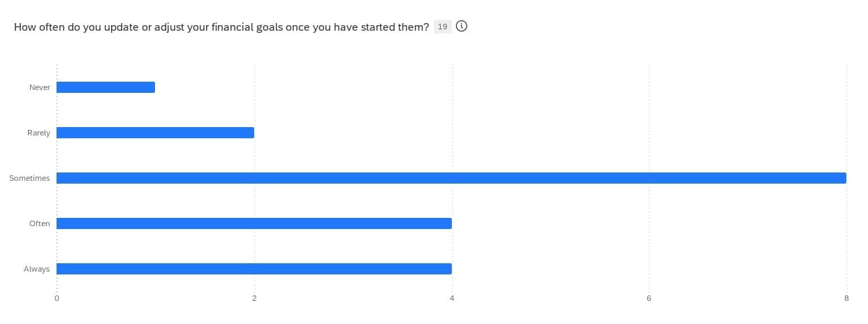Click the 8 tick label on the x-axis
The image size is (868, 324).
click(x=846, y=299)
